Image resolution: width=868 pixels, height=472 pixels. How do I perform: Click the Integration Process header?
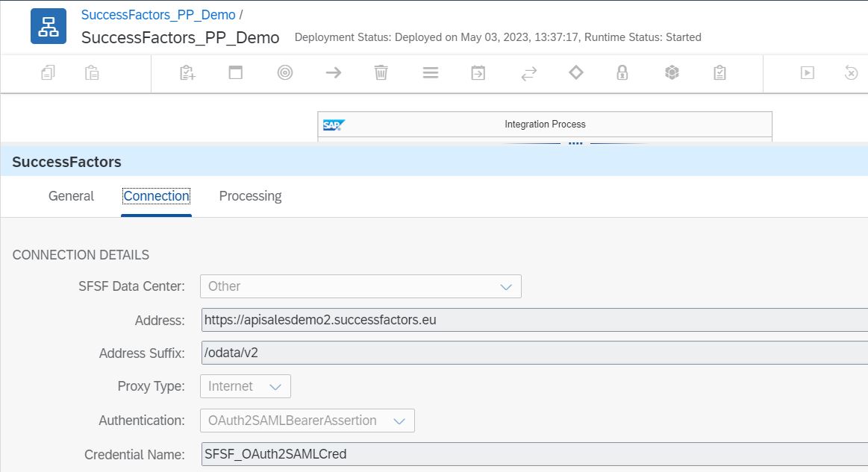[545, 125]
